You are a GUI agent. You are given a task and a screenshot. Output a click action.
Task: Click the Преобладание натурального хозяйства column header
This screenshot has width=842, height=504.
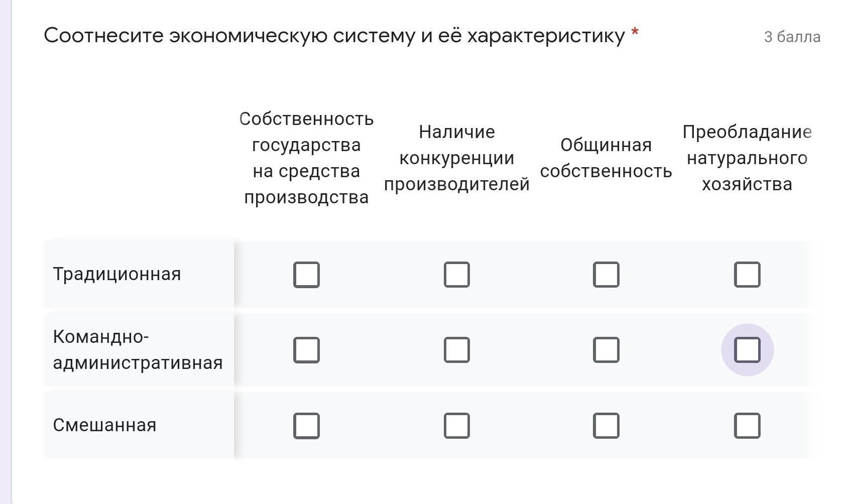click(x=747, y=158)
